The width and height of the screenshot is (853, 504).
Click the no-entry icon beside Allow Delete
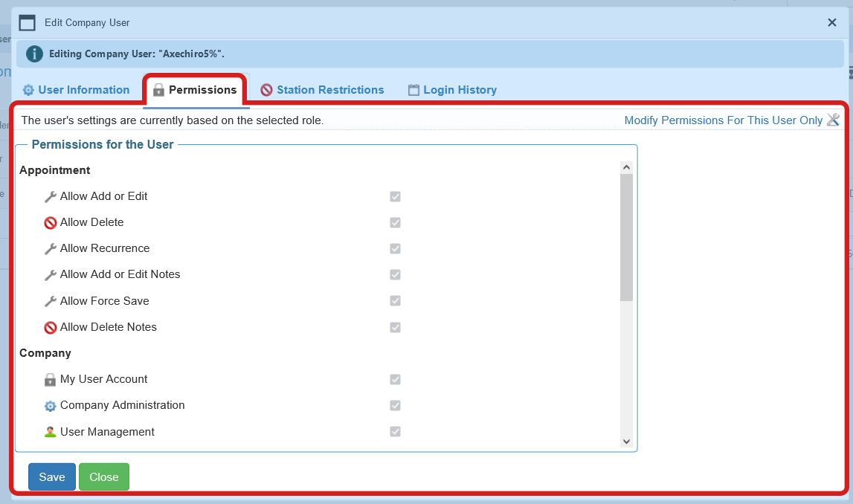[50, 222]
